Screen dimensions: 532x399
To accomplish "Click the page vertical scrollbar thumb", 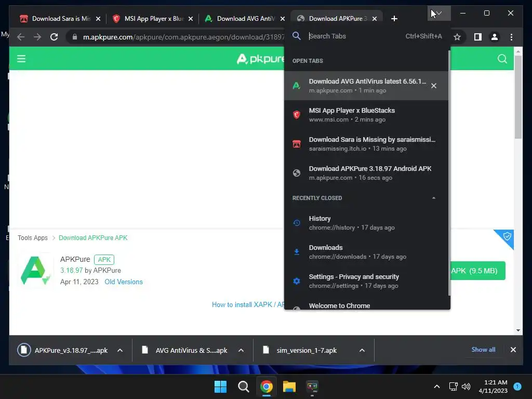I will click(518, 97).
